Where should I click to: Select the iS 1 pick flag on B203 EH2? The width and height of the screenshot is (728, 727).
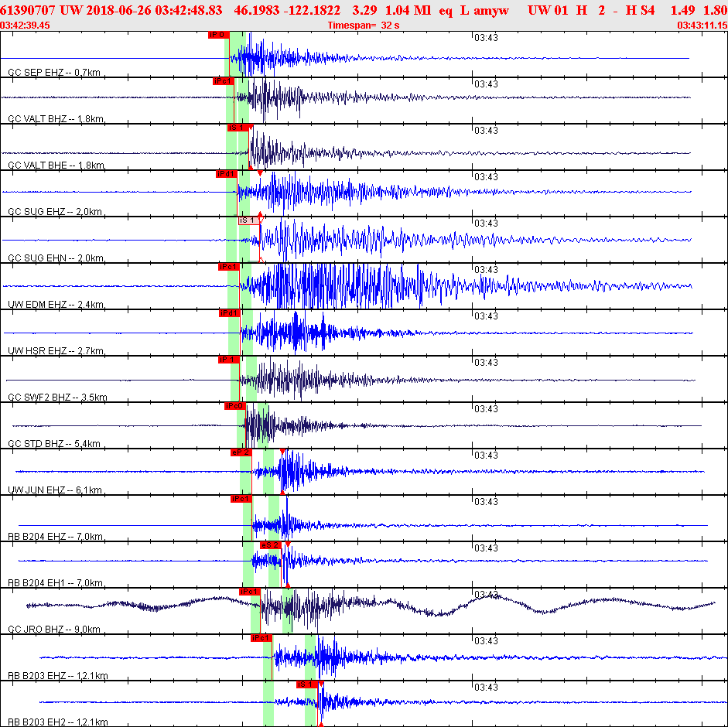tap(307, 684)
